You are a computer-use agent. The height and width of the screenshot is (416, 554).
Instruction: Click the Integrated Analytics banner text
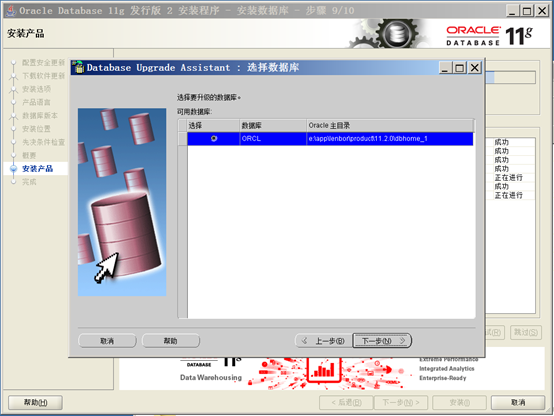pyautogui.click(x=447, y=368)
